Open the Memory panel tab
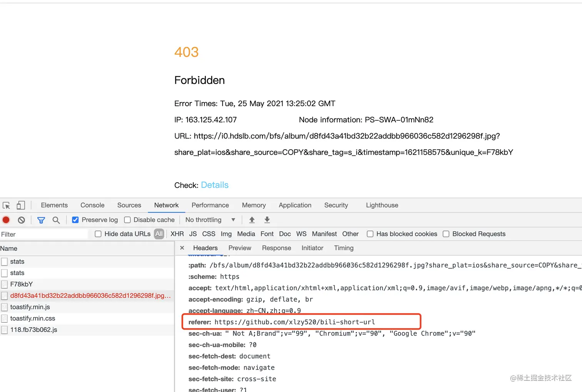 (254, 205)
